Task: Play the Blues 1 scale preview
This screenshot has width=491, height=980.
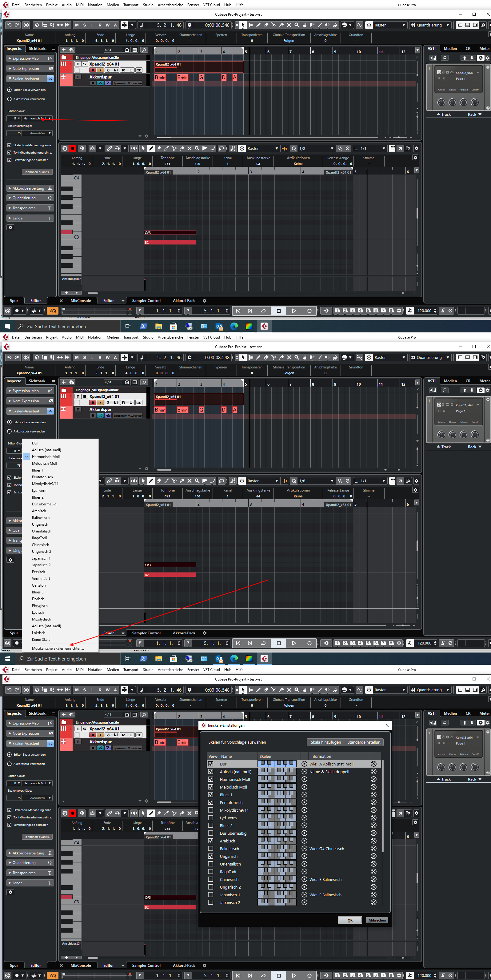Action: point(304,795)
